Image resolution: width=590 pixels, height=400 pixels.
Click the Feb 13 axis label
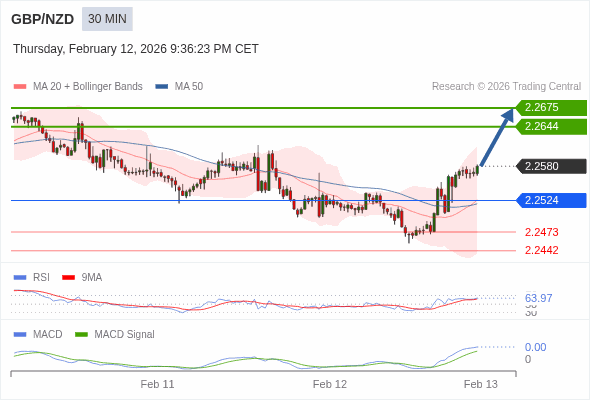[x=481, y=384]
